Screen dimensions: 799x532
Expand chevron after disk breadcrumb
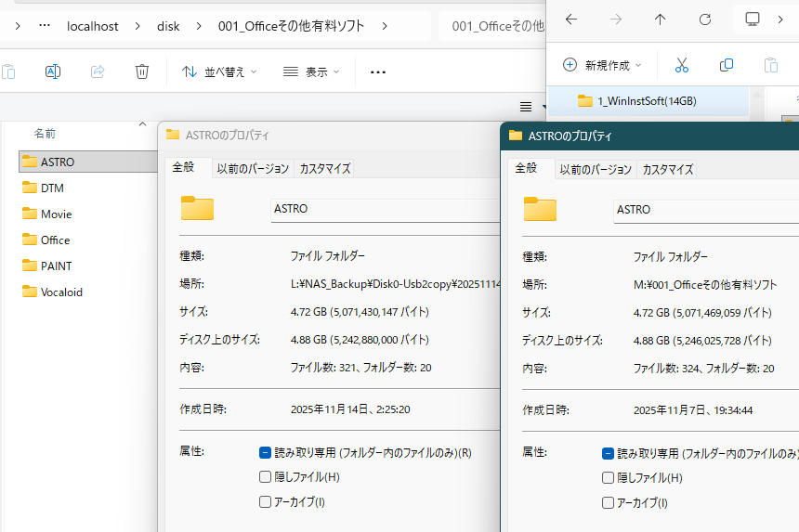[199, 26]
